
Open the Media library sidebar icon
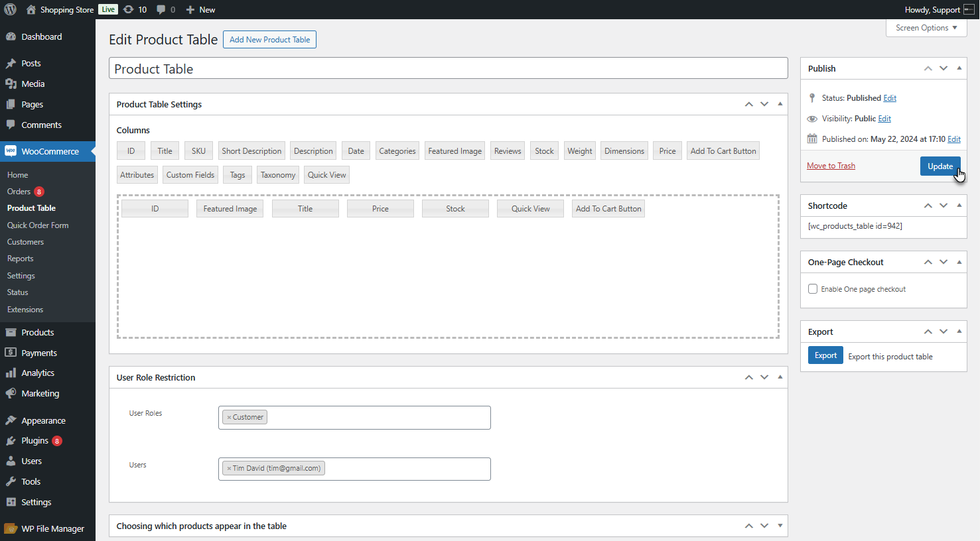click(x=11, y=84)
